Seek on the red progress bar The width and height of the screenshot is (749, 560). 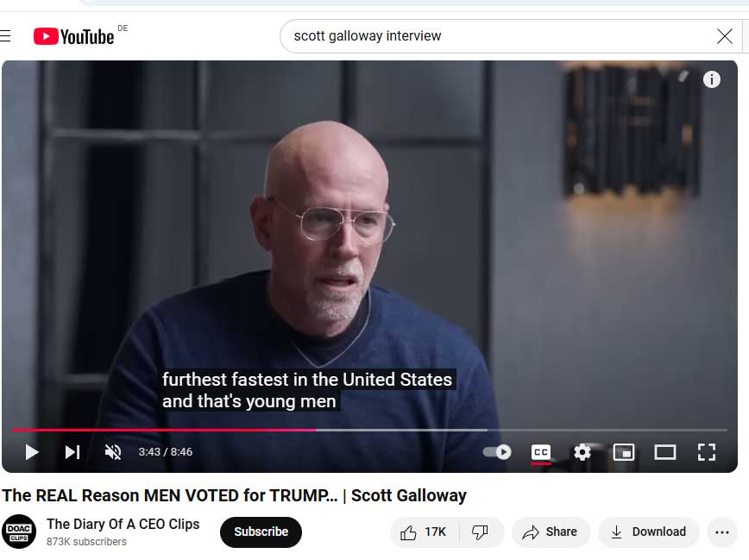(x=369, y=430)
